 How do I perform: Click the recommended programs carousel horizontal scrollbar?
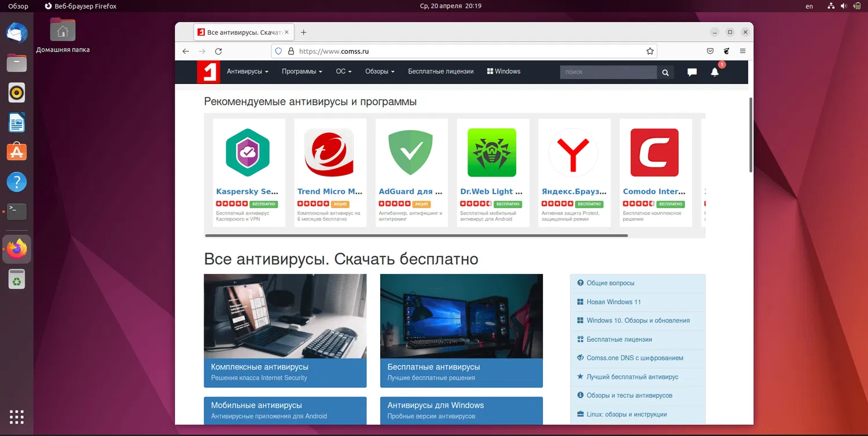(x=417, y=235)
